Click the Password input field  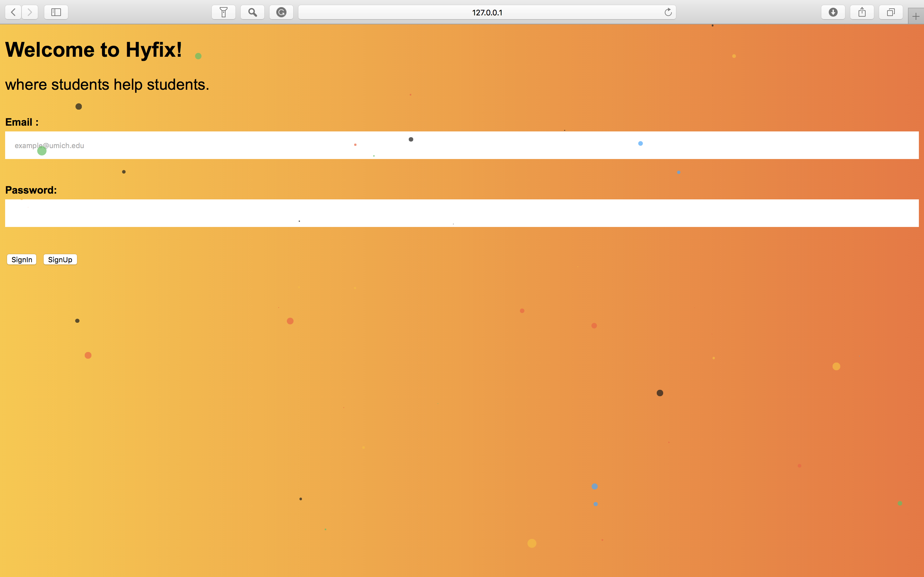click(462, 213)
